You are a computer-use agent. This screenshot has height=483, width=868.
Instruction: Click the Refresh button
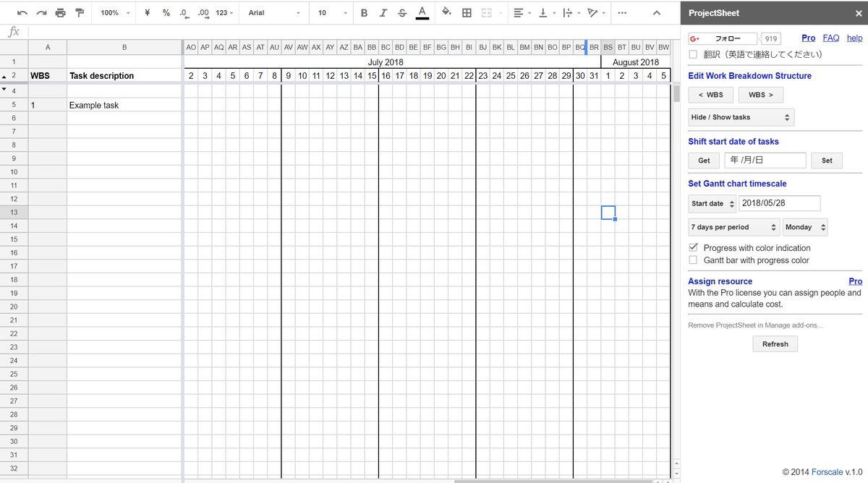[775, 344]
